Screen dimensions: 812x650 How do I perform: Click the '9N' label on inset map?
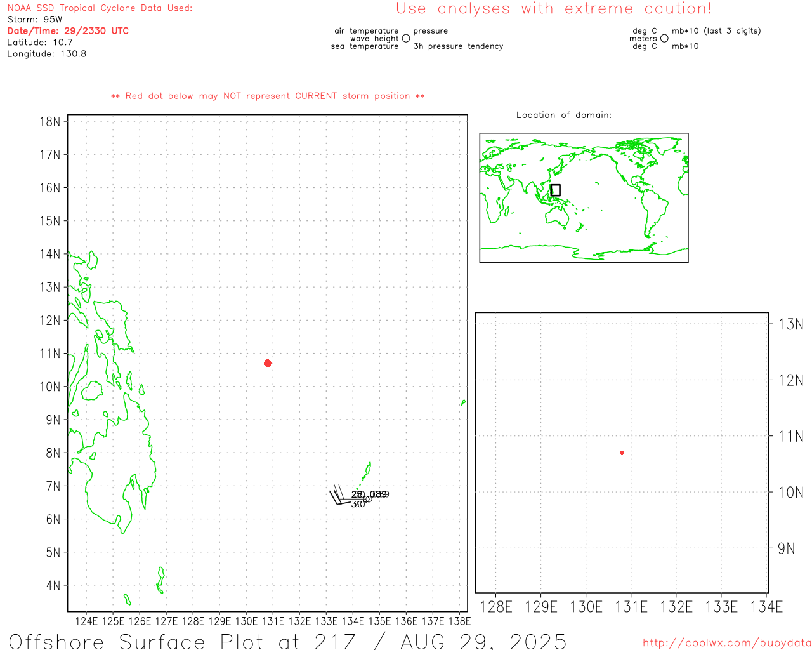click(787, 548)
